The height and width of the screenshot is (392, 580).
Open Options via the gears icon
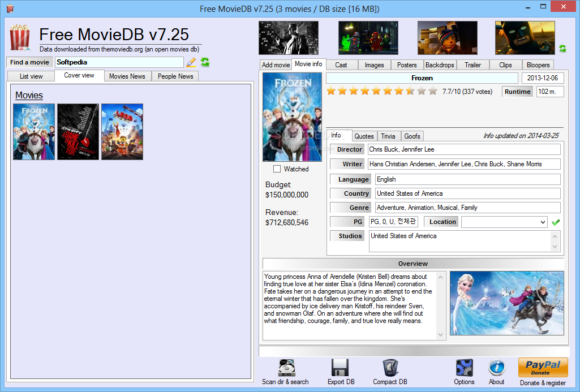[x=464, y=368]
